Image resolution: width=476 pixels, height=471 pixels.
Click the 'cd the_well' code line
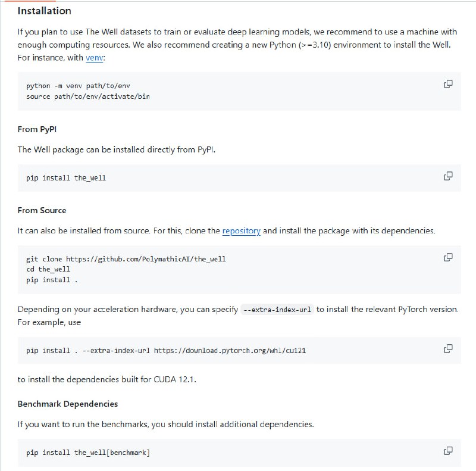point(48,269)
